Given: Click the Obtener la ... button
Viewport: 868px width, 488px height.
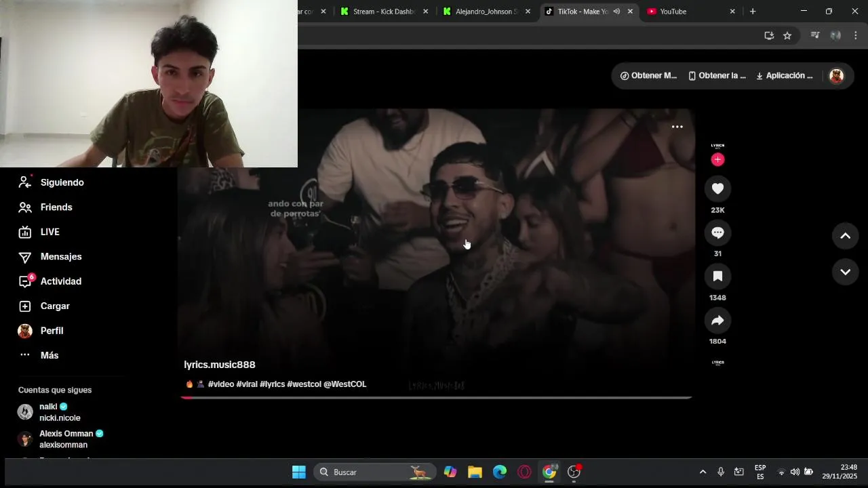Looking at the screenshot, I should click(x=717, y=76).
